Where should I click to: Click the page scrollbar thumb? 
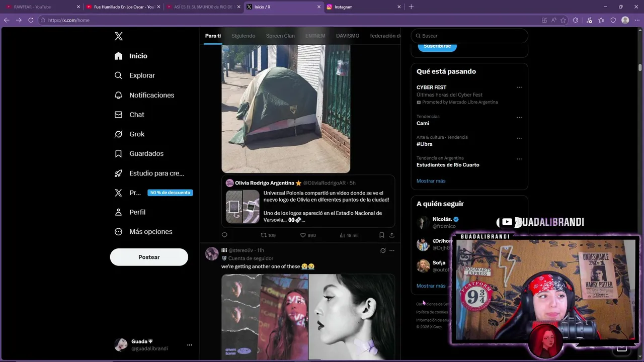(x=640, y=67)
